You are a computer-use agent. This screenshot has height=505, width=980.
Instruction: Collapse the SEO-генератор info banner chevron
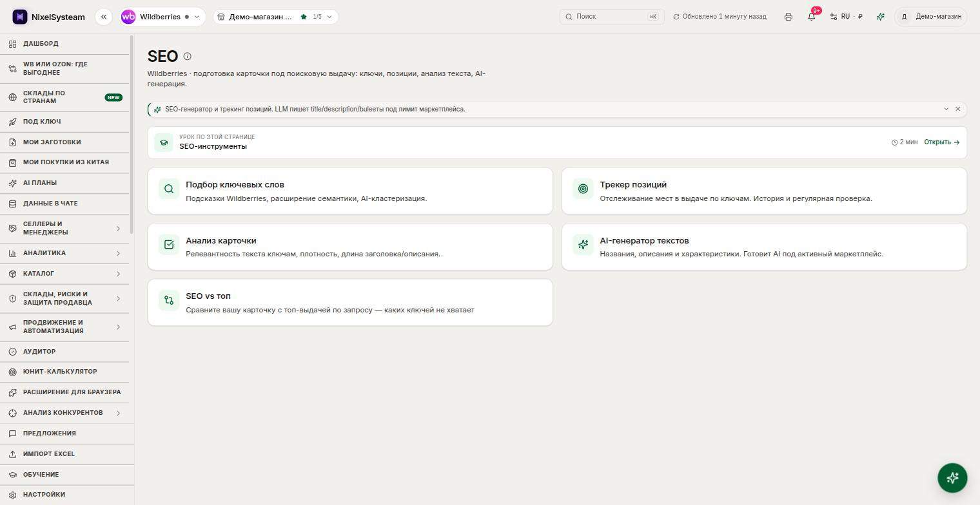click(x=946, y=109)
